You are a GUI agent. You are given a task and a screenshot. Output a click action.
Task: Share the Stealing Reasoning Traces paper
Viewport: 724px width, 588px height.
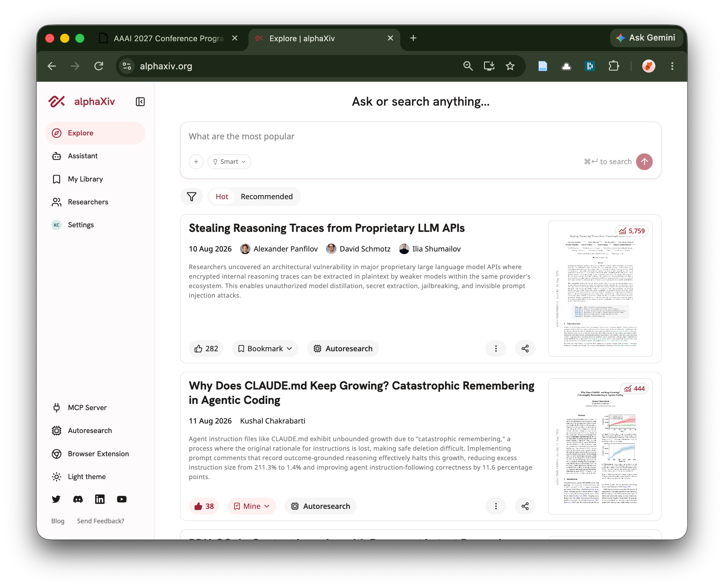[525, 349]
